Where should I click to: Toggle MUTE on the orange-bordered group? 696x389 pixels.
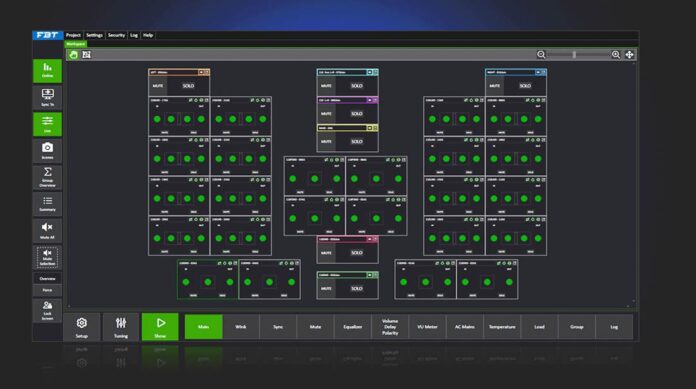[x=158, y=86]
